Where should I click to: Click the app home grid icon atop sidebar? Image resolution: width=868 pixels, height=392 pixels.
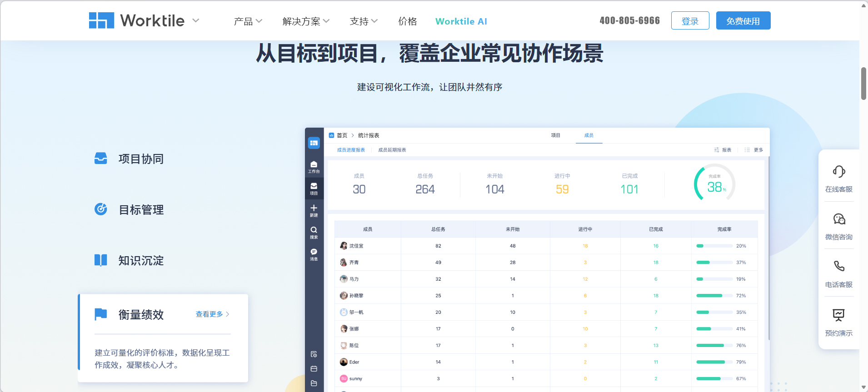[314, 143]
